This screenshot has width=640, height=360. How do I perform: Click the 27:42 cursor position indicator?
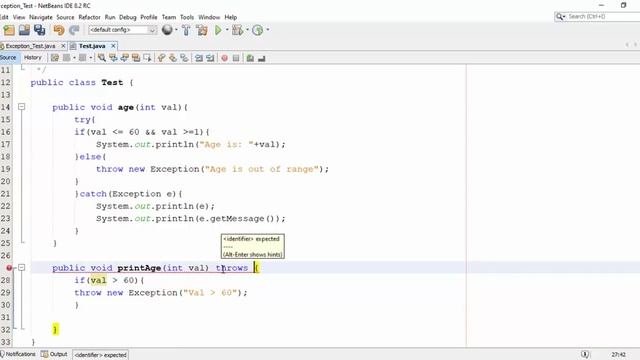pos(619,354)
